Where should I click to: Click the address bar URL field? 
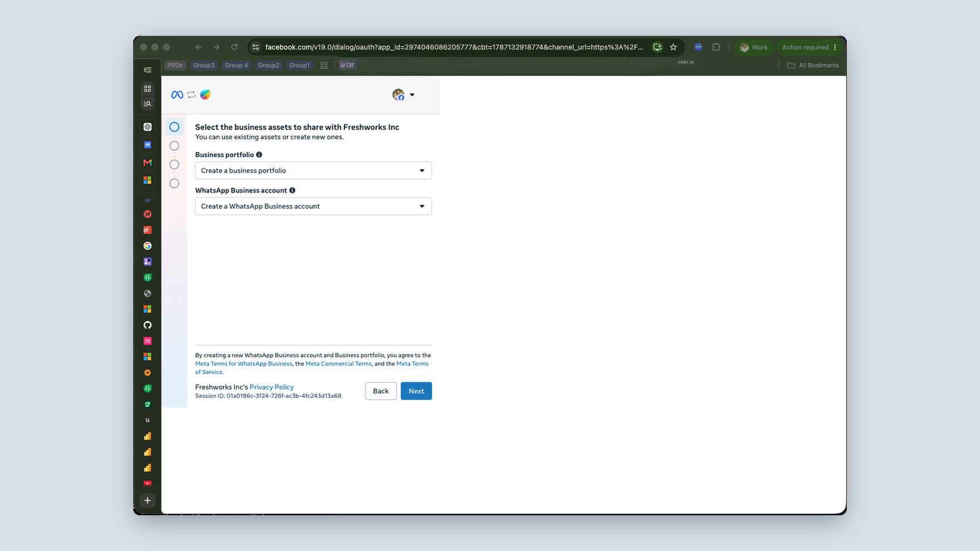(x=454, y=47)
